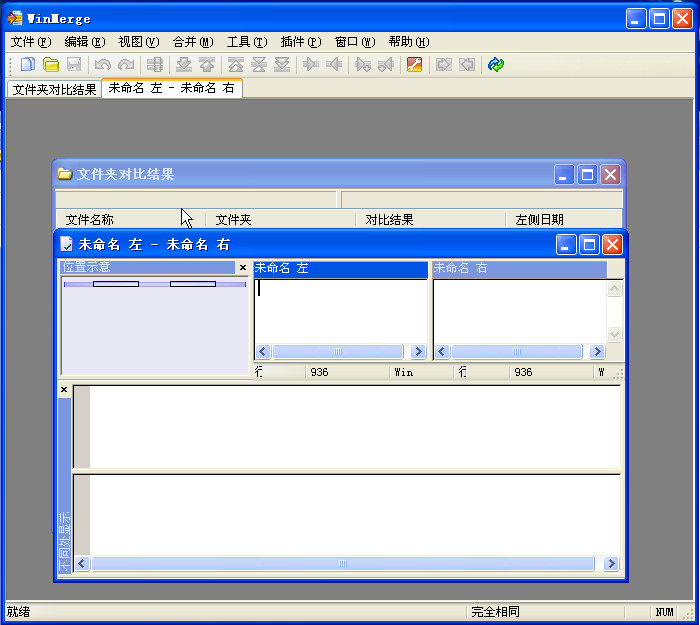700x625 pixels.
Task: Open the 视图(V) menu
Action: [139, 42]
